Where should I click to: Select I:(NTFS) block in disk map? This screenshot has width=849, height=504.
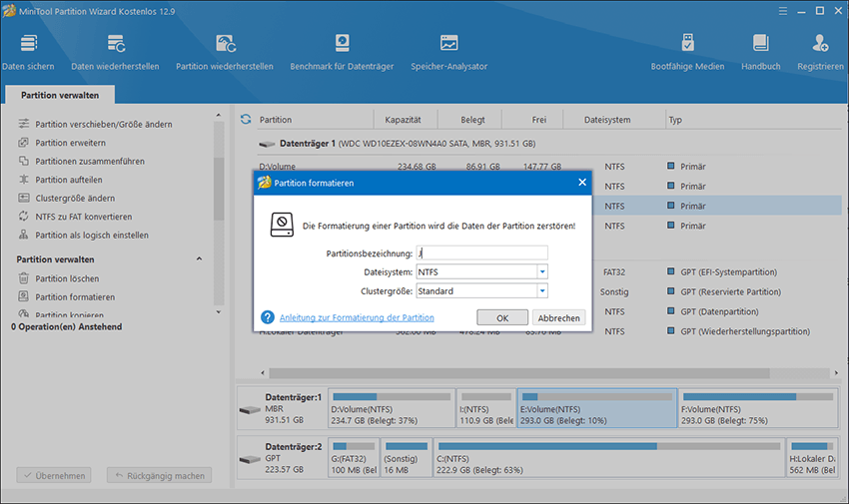[x=485, y=408]
